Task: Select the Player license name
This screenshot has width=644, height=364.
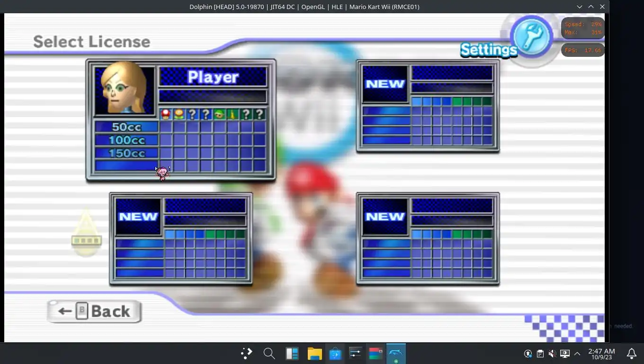Action: click(213, 77)
